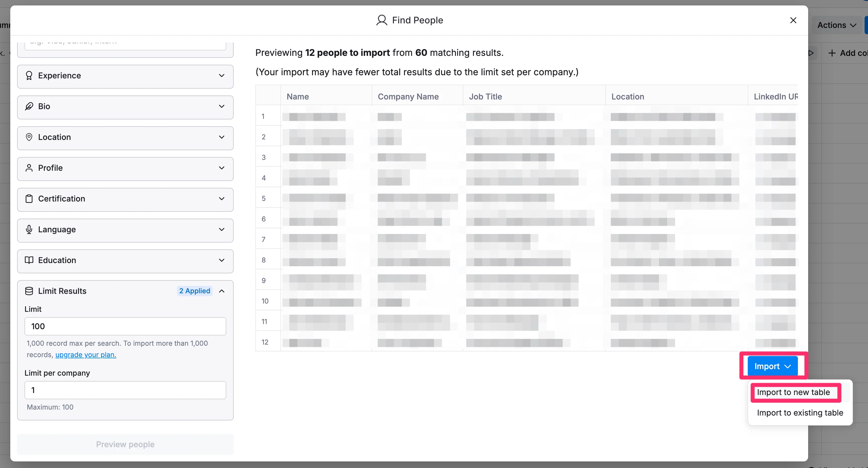Close the Find People dialog
This screenshot has height=468, width=868.
[x=793, y=20]
